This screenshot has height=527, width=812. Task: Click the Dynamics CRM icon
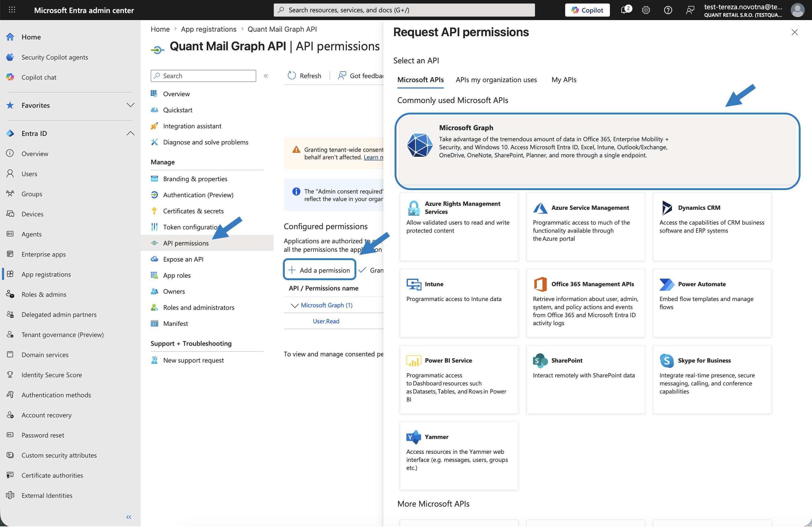coord(667,208)
